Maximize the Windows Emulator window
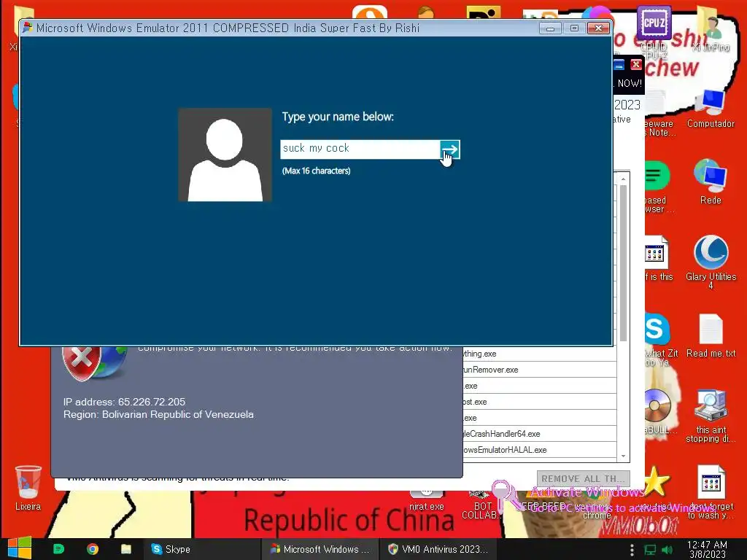The width and height of the screenshot is (747, 560). (x=574, y=28)
